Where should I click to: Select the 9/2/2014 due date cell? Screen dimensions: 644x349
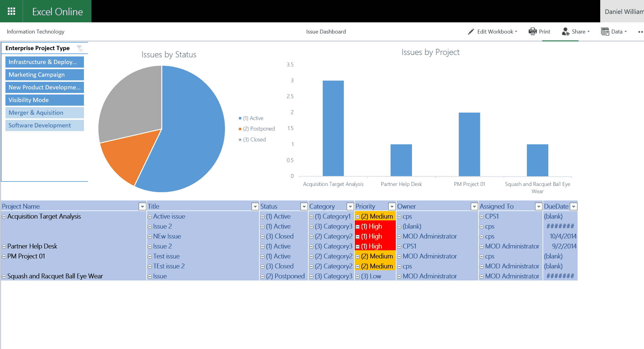pos(560,246)
